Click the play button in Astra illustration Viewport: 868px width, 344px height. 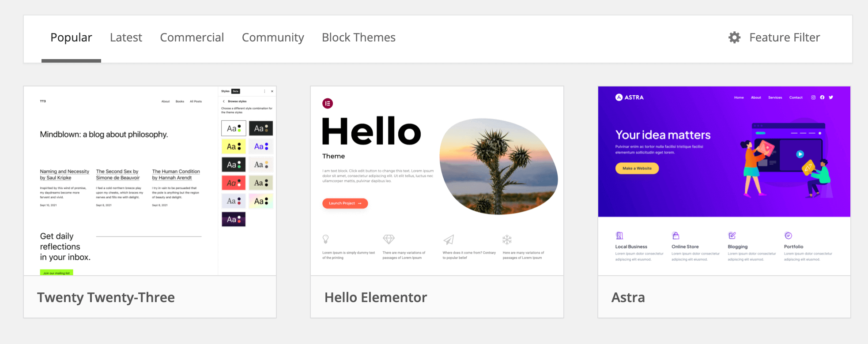(800, 154)
